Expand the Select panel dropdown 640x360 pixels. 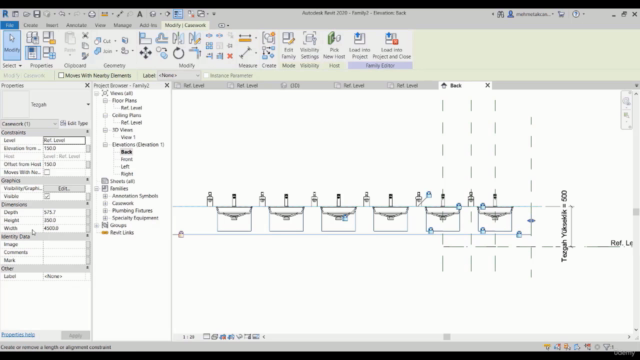click(x=12, y=65)
